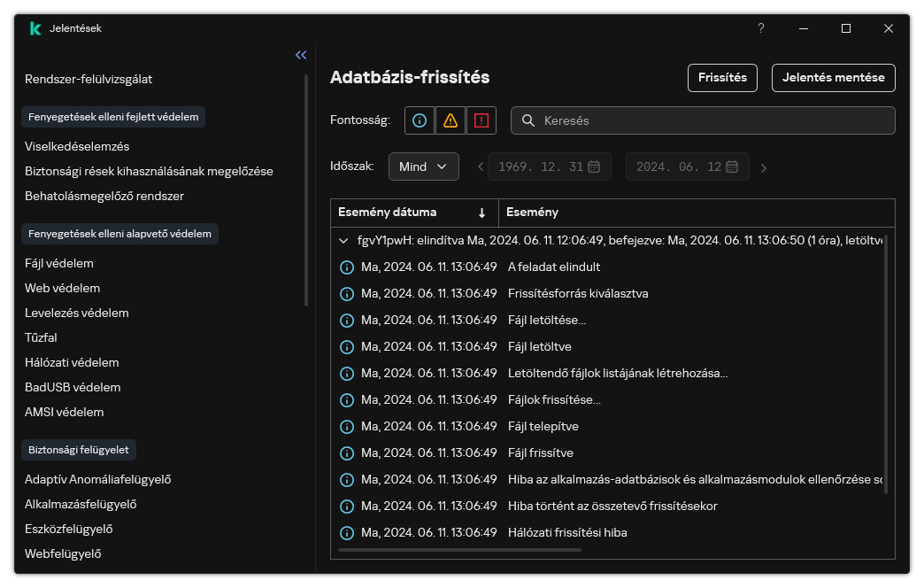Open calendar for end date 2024. 06. 12
924x588 pixels.
732,166
